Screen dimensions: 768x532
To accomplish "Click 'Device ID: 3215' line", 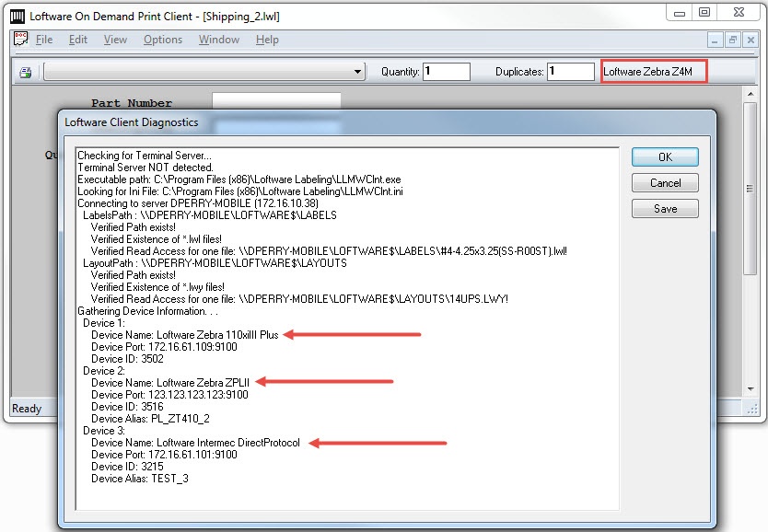I will tap(127, 467).
